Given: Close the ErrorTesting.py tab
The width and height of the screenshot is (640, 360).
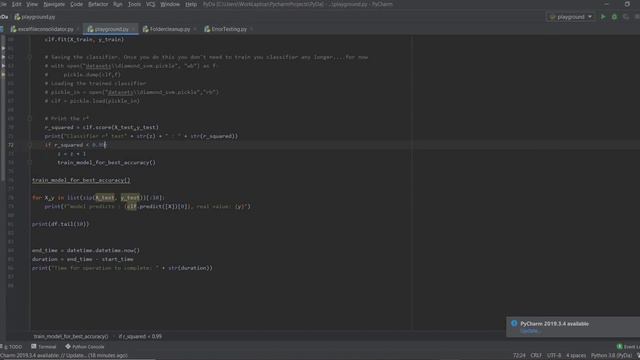Looking at the screenshot, I should click(x=251, y=29).
